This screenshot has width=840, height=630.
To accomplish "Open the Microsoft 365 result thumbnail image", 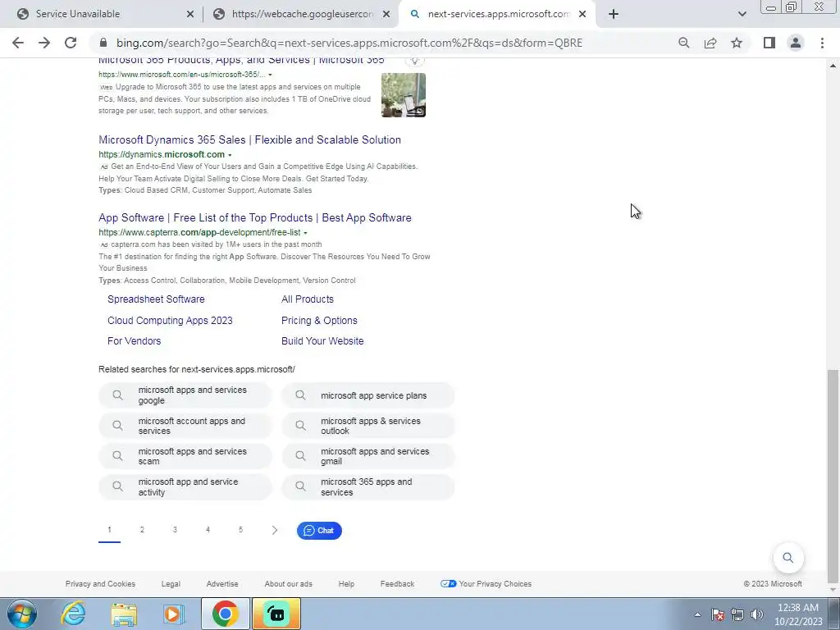I will coord(404,95).
